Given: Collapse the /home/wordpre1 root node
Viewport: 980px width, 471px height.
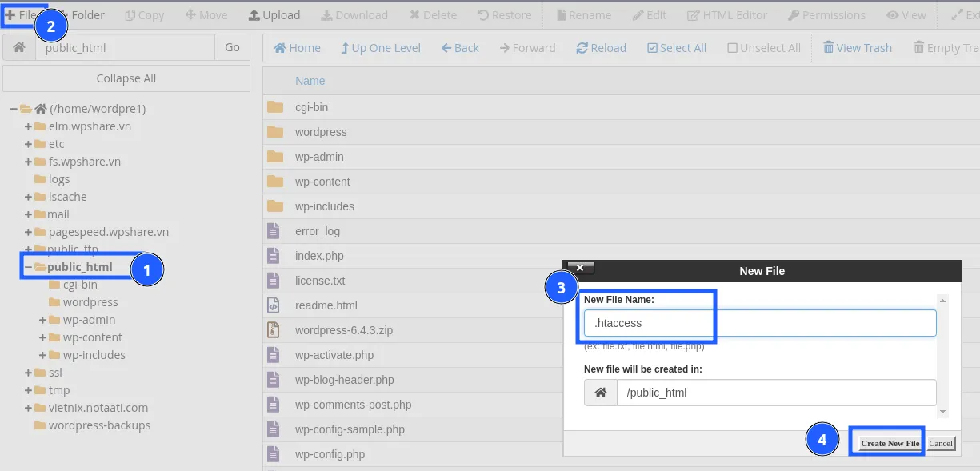Looking at the screenshot, I should pos(13,109).
